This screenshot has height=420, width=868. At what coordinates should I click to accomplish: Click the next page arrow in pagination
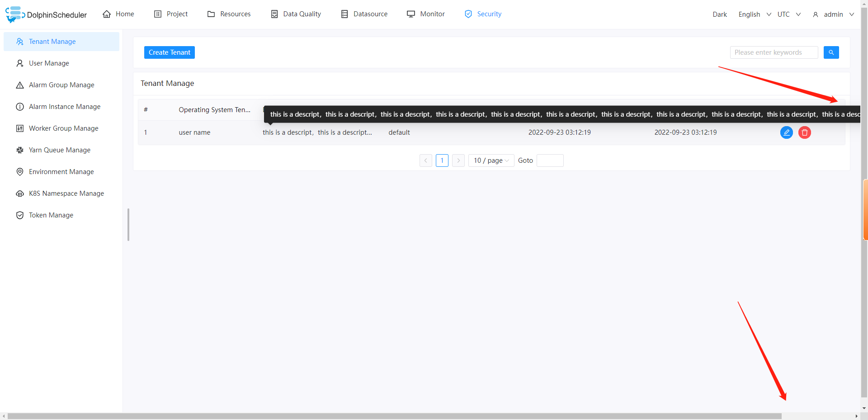tap(458, 160)
